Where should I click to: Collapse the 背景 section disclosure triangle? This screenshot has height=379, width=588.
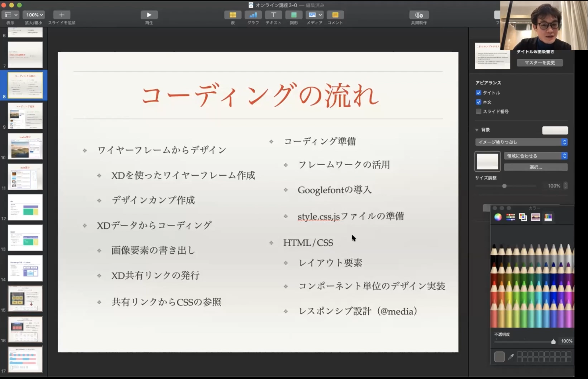point(477,130)
